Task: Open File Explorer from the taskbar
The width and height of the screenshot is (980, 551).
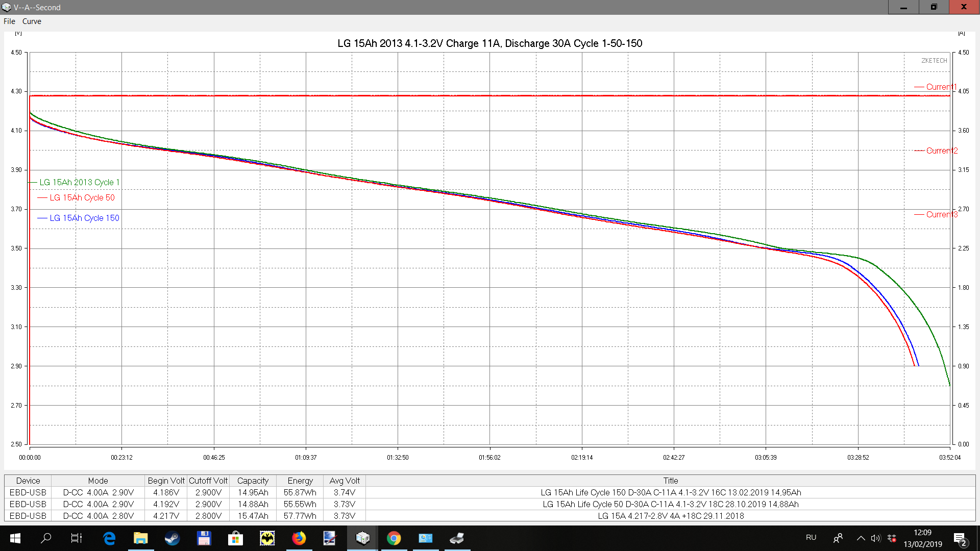Action: coord(140,538)
